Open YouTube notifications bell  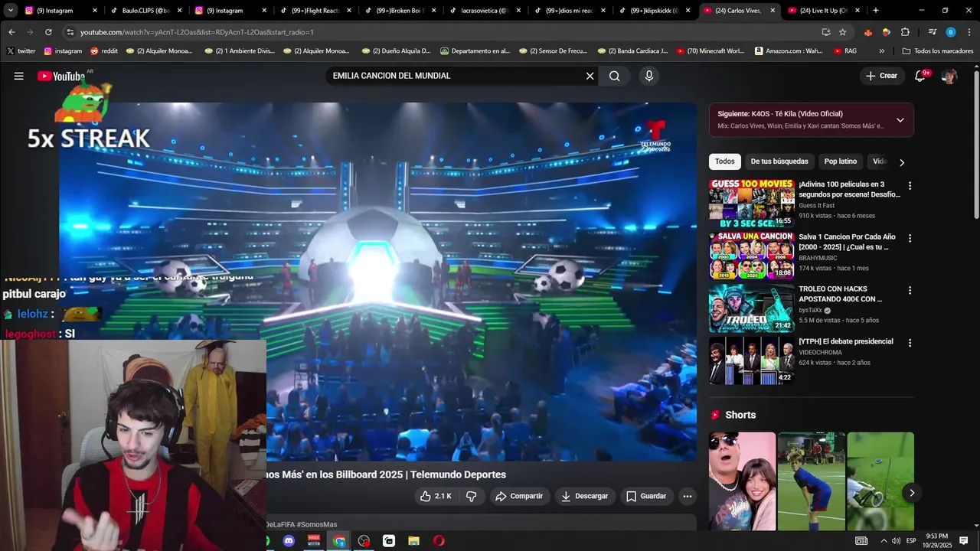pyautogui.click(x=921, y=76)
